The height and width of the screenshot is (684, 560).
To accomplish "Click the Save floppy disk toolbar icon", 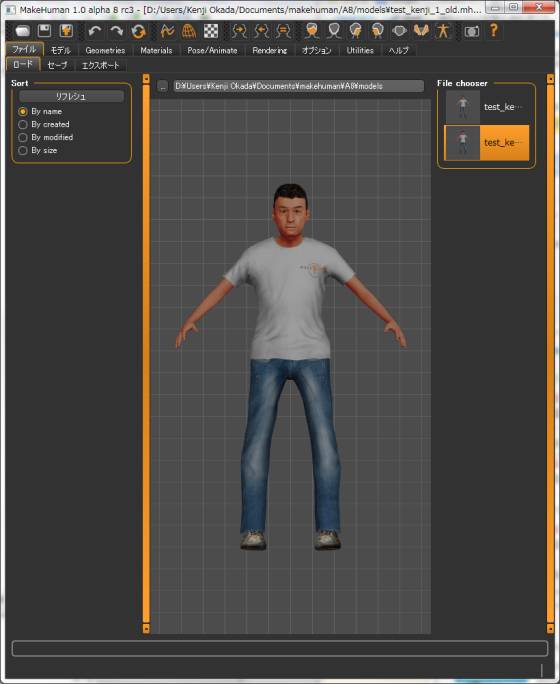I will 44,31.
